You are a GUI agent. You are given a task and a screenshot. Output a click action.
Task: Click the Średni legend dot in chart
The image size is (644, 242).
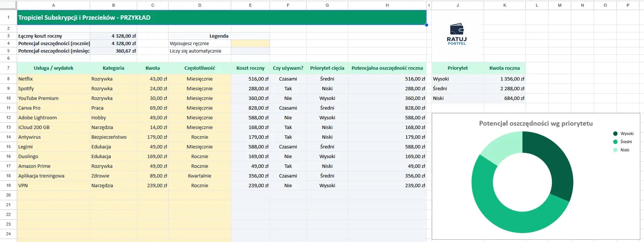[x=615, y=142]
